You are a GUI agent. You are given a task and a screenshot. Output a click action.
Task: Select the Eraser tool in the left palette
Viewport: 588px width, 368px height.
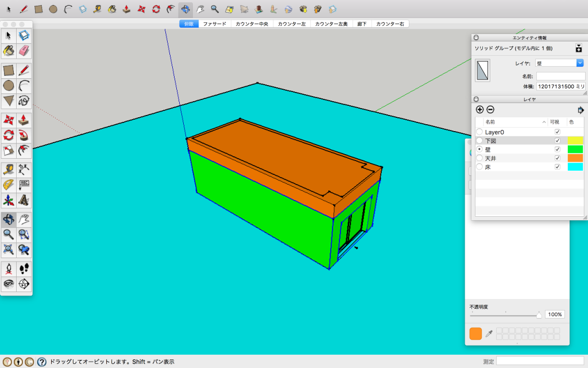pos(24,51)
